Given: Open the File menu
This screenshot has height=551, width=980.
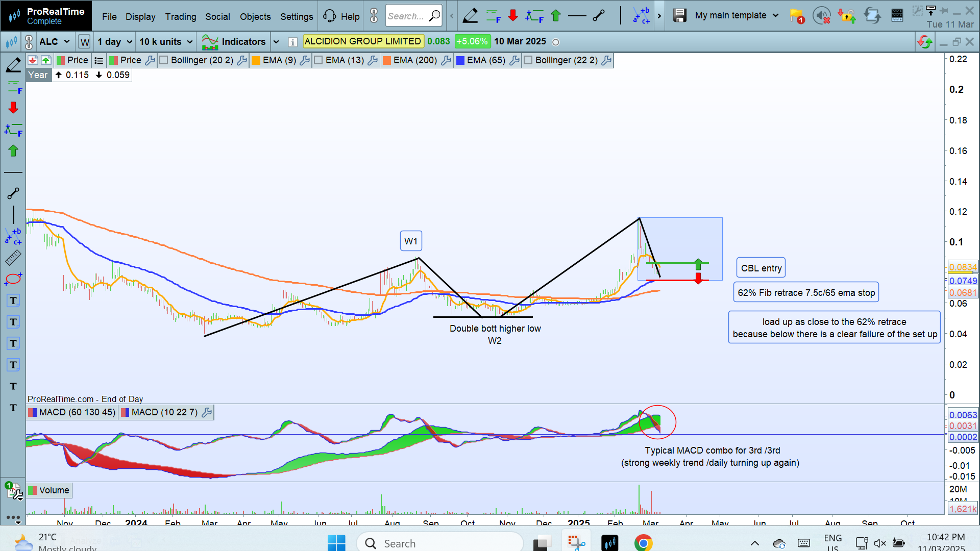Looking at the screenshot, I should point(109,16).
